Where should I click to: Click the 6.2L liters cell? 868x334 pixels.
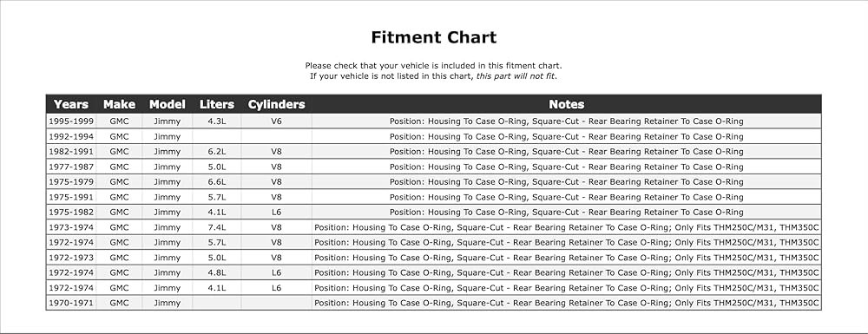216,152
